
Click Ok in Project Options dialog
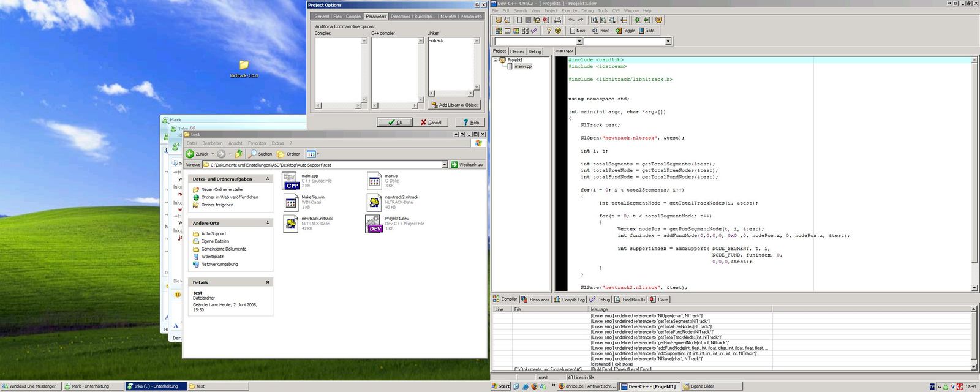(394, 122)
